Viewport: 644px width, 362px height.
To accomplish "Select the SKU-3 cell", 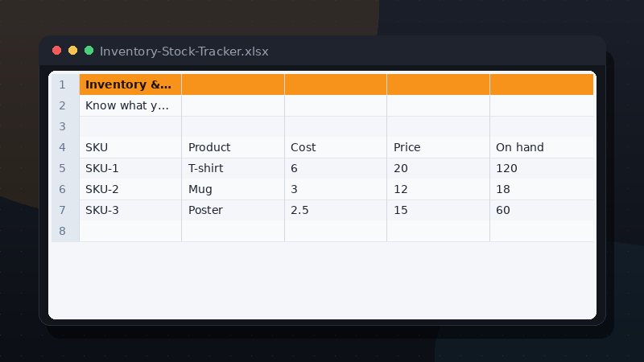I will point(130,210).
